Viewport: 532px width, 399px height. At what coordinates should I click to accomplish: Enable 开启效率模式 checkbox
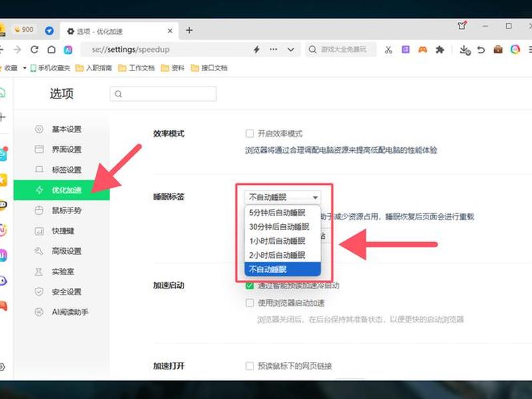250,134
